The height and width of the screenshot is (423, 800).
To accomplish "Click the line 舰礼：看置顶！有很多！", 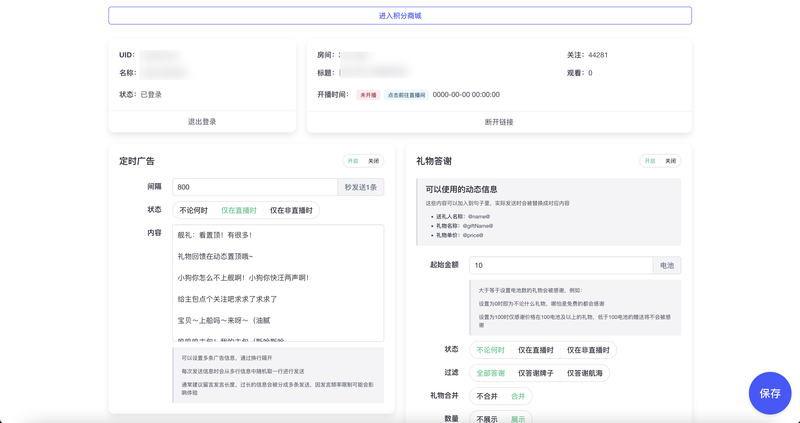I will (215, 235).
